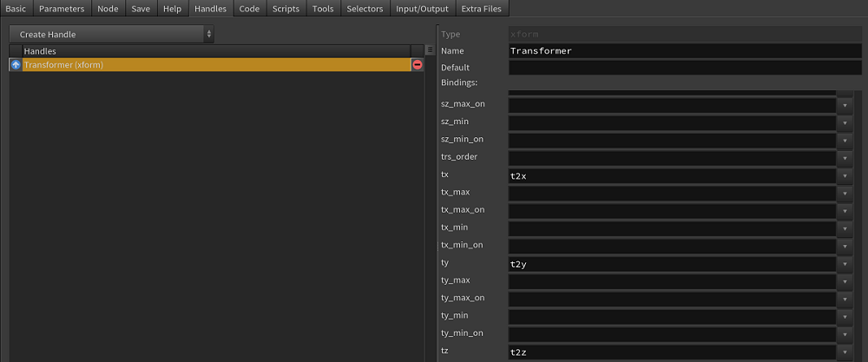Open the tx binding dropdown arrow
This screenshot has width=868, height=362.
[845, 175]
